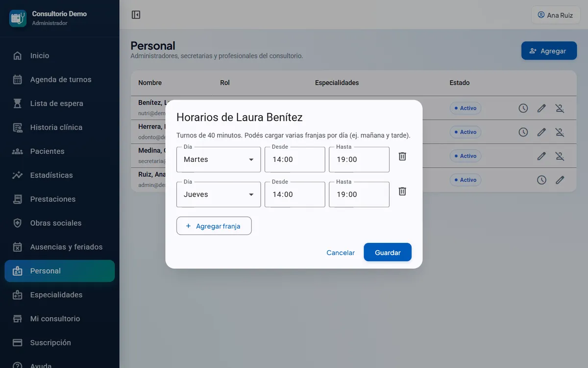Deactivate the Herrera user
Image resolution: width=588 pixels, height=368 pixels.
click(560, 132)
